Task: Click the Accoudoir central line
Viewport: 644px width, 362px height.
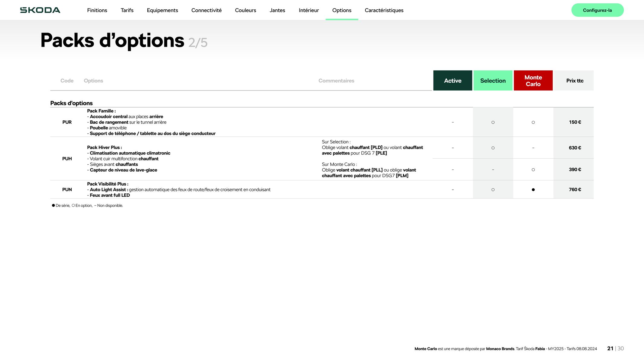Action: [x=125, y=117]
